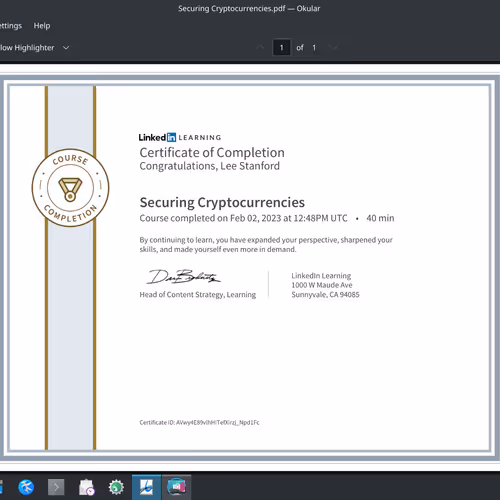Image resolution: width=500 pixels, height=500 pixels.
Task: Click the Course Completion medal badge
Action: [x=70, y=188]
